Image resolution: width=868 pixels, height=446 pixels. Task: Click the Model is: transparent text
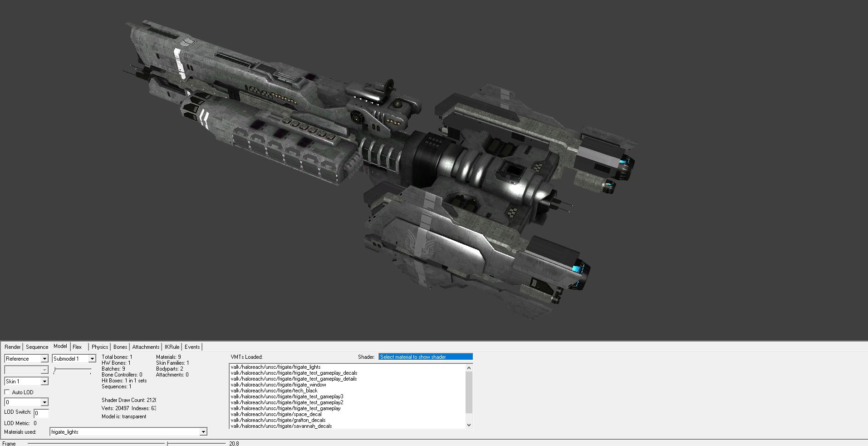tap(124, 416)
